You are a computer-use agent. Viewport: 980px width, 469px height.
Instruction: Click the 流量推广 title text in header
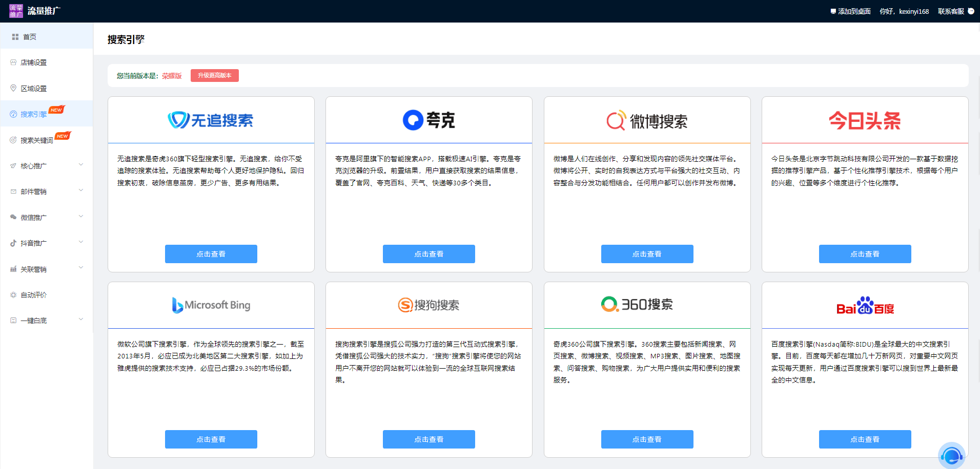pos(44,11)
